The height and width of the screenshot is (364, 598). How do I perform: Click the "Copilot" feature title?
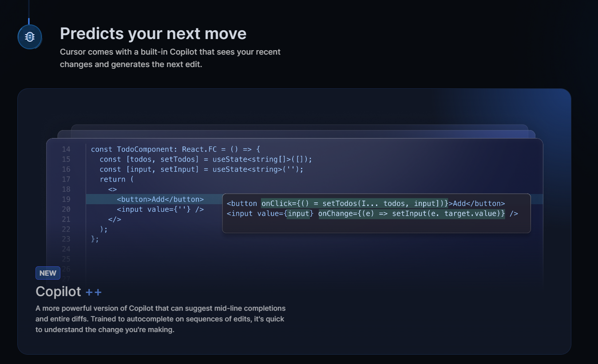tap(58, 292)
